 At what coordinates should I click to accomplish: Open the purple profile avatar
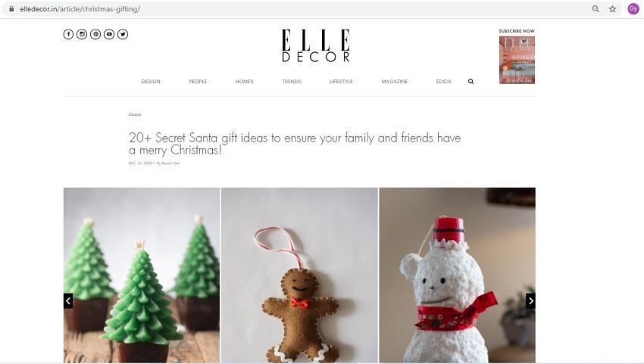633,8
